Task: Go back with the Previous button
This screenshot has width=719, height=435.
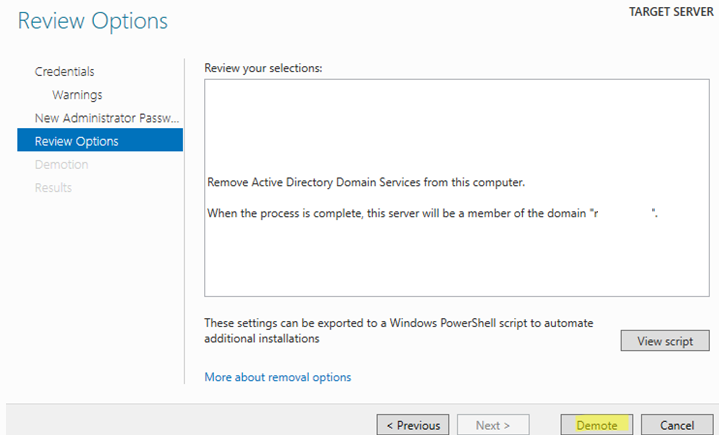Action: pos(413,425)
